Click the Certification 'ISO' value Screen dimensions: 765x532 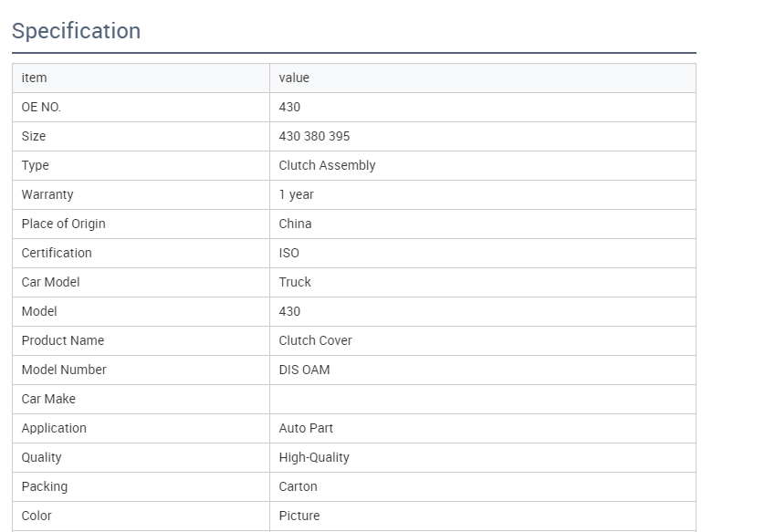[289, 253]
